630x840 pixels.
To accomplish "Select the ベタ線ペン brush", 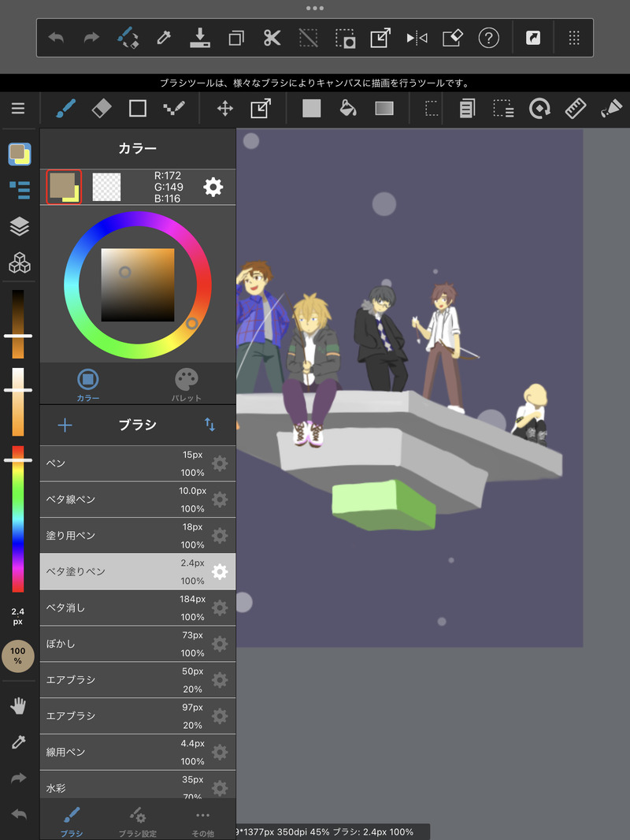I will click(138, 500).
